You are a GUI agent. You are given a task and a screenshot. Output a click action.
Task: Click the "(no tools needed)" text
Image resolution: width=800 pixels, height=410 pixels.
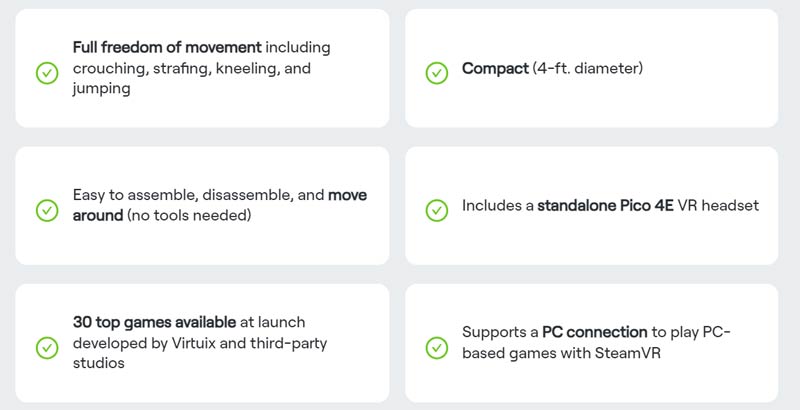click(x=187, y=216)
